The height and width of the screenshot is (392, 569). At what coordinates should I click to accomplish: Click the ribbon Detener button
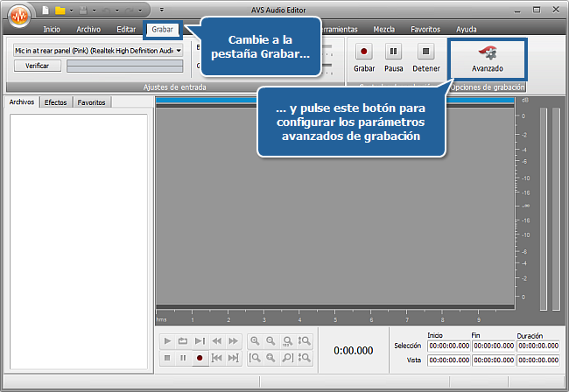(x=426, y=58)
